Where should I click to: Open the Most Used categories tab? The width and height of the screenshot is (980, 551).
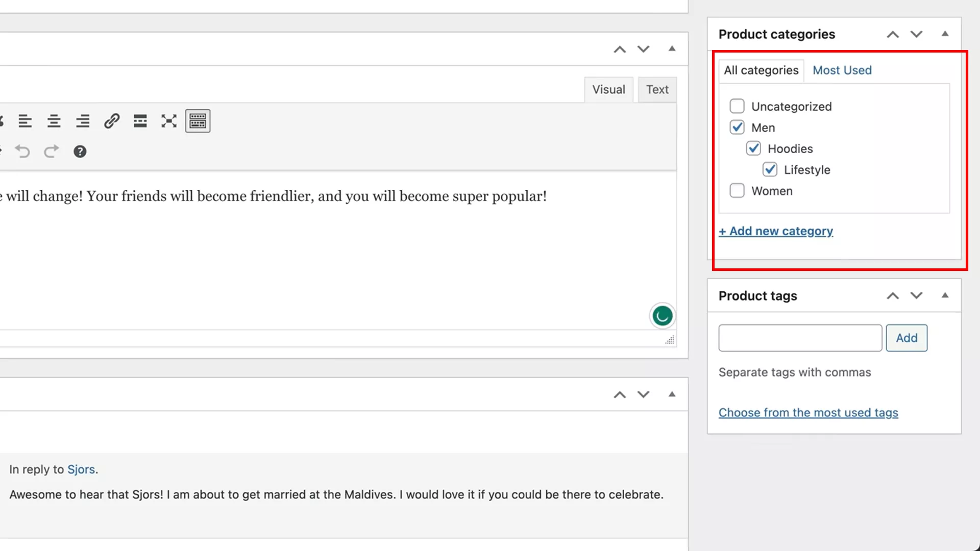[842, 70]
